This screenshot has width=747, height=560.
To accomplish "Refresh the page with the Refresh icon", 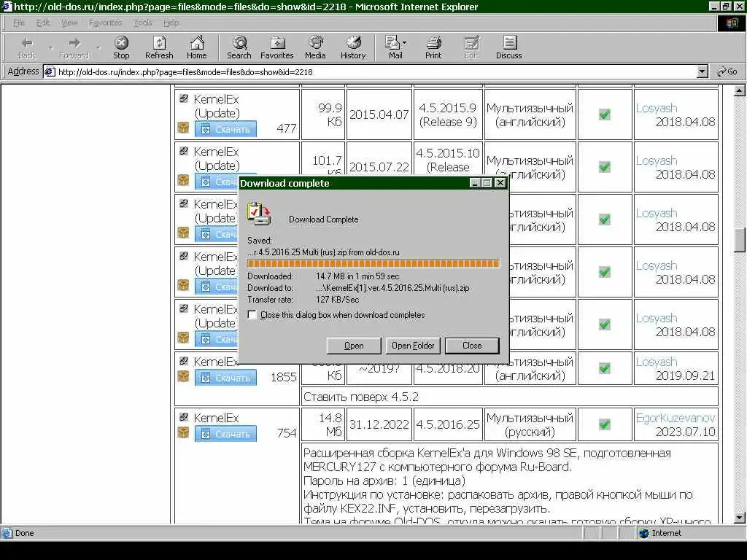I will 159,47.
